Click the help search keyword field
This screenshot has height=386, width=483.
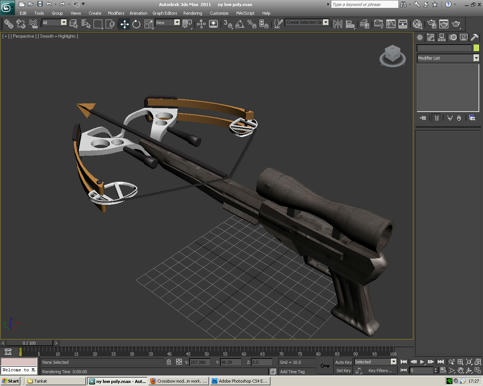click(364, 4)
